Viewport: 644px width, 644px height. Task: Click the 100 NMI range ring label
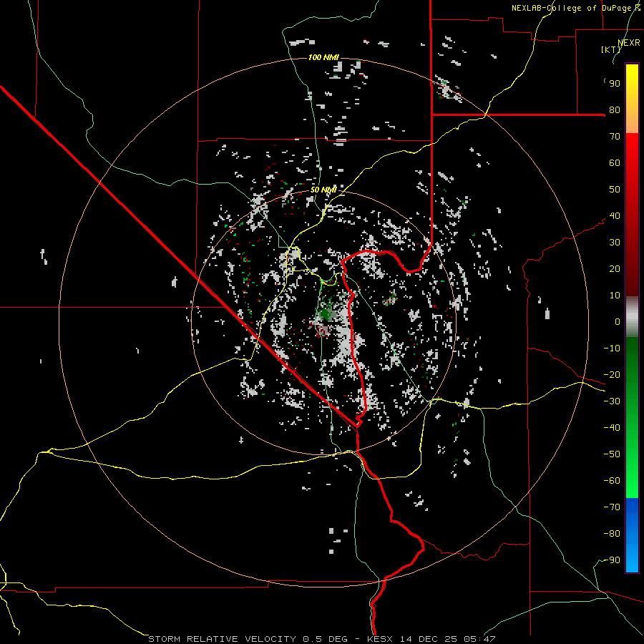(323, 57)
